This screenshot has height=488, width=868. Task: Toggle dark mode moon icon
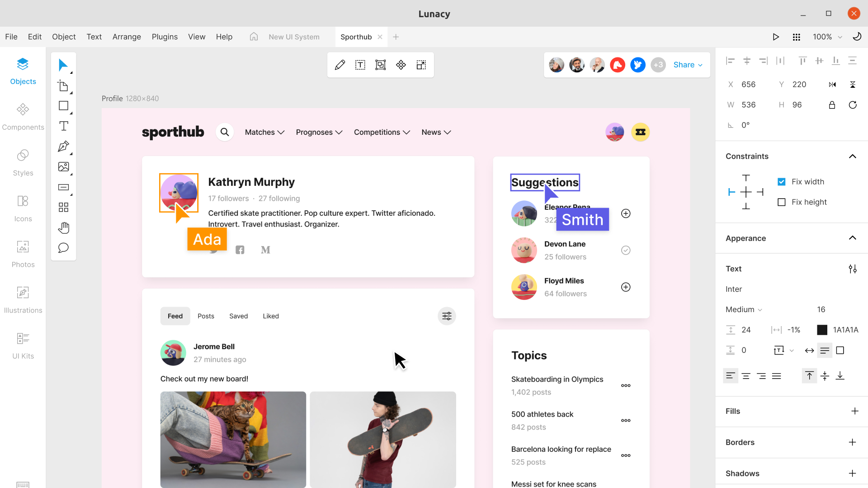point(857,37)
